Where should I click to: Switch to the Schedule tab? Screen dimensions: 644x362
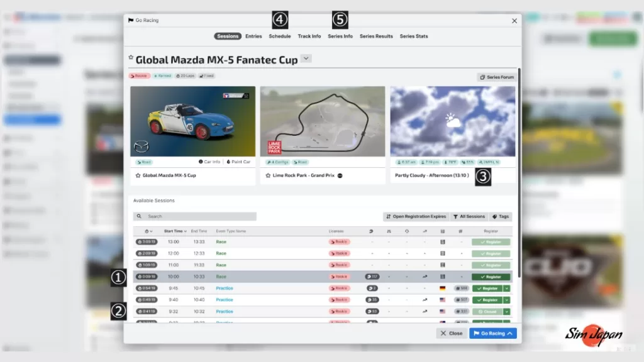(x=280, y=36)
